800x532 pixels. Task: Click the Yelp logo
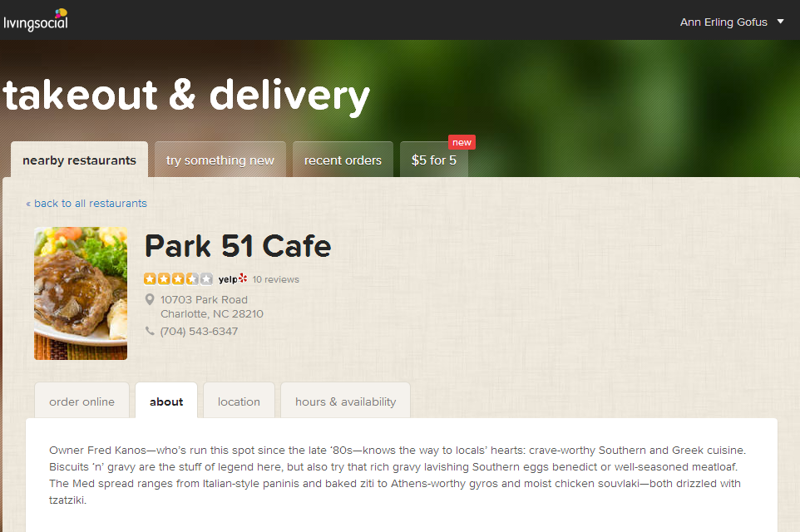click(x=233, y=279)
